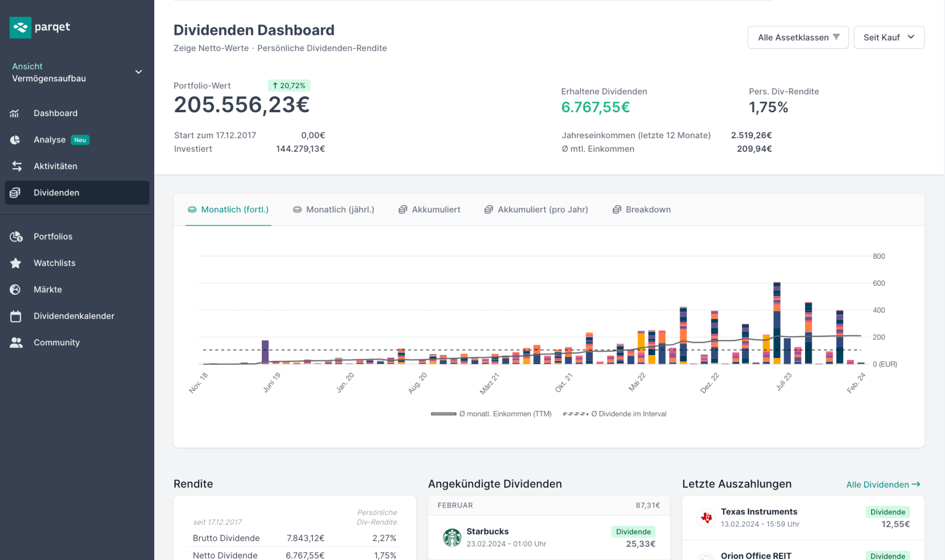Click the Community people icon
Image resolution: width=945 pixels, height=560 pixels.
(x=16, y=343)
